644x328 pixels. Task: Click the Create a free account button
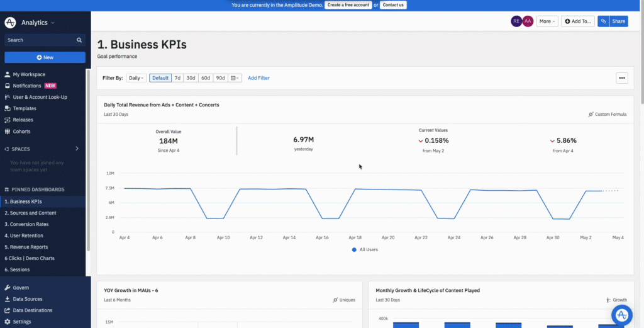348,4
